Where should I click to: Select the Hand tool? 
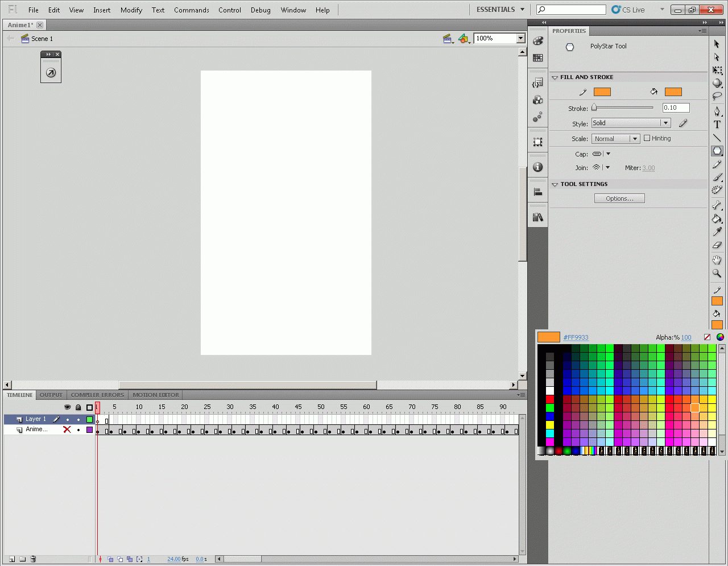[717, 260]
